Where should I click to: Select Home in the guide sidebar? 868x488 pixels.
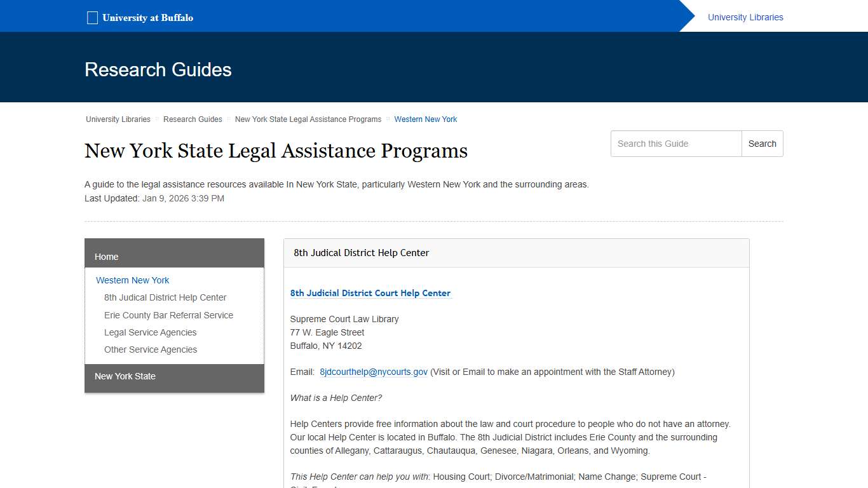(x=106, y=257)
